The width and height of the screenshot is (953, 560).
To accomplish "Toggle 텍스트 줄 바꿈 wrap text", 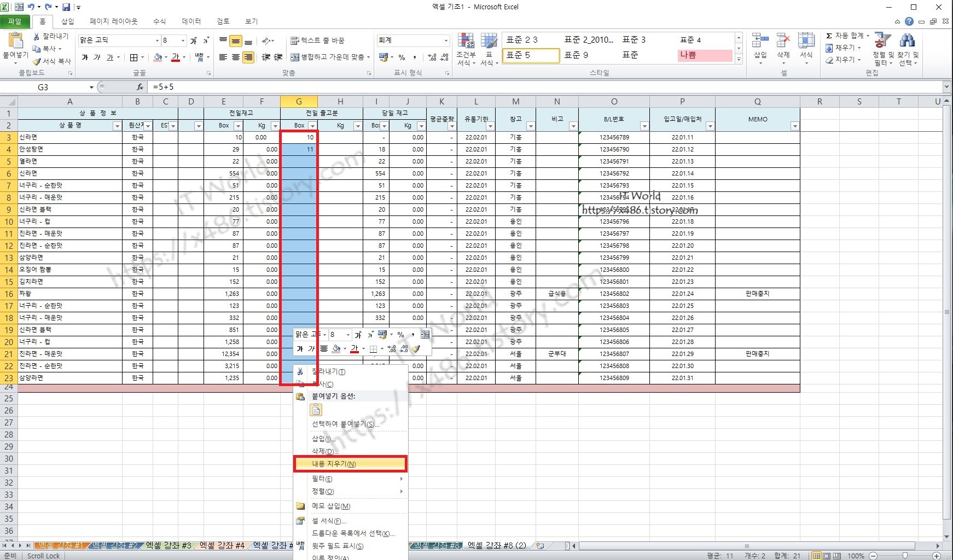I will coord(317,40).
